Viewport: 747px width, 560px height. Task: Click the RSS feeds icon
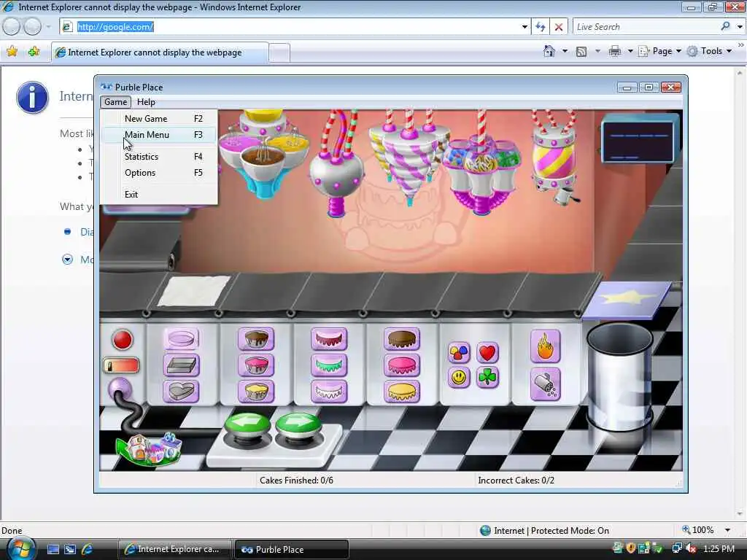coord(581,52)
